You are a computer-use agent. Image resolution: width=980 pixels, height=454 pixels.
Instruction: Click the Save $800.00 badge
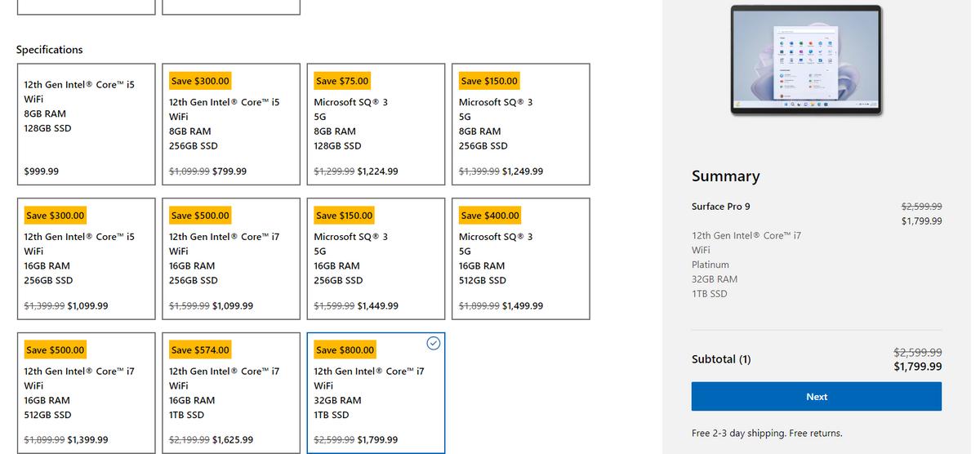point(345,350)
